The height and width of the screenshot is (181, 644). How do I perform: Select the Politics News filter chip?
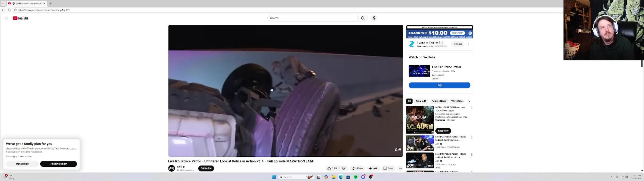tap(439, 101)
